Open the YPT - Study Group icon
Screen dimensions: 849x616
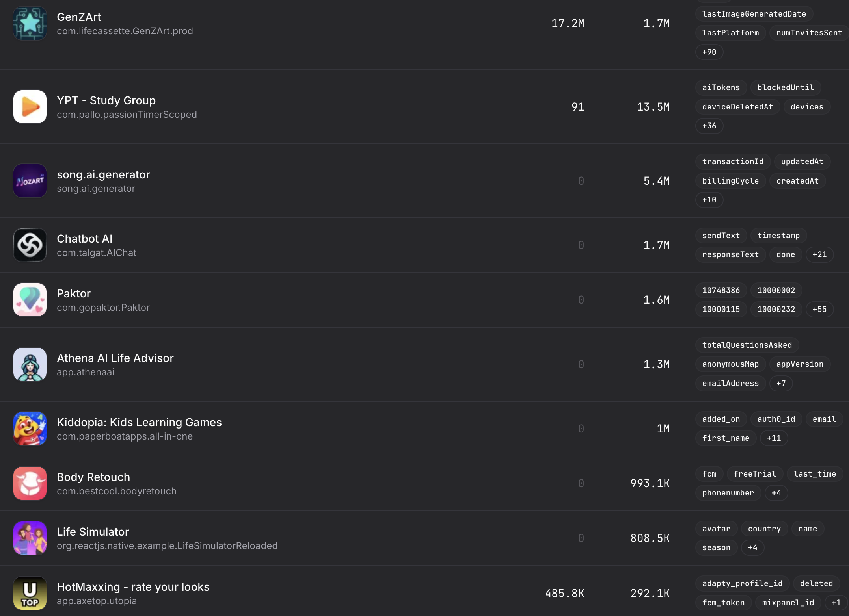click(30, 107)
